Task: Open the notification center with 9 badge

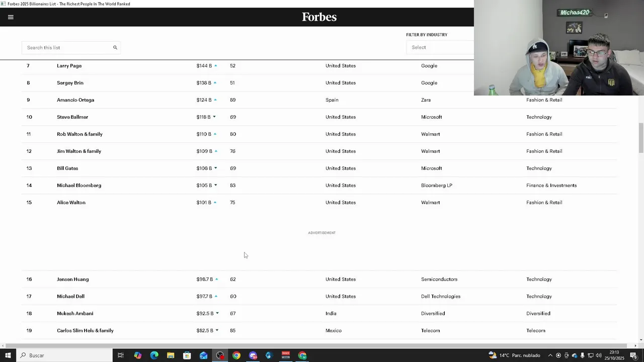Action: 634,355
